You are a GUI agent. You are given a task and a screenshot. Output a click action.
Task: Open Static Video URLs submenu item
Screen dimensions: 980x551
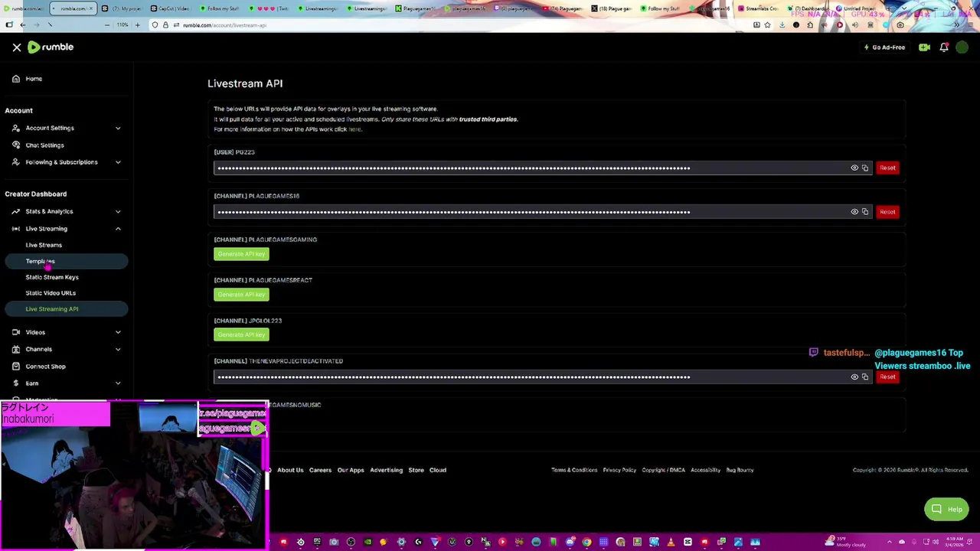pyautogui.click(x=51, y=293)
